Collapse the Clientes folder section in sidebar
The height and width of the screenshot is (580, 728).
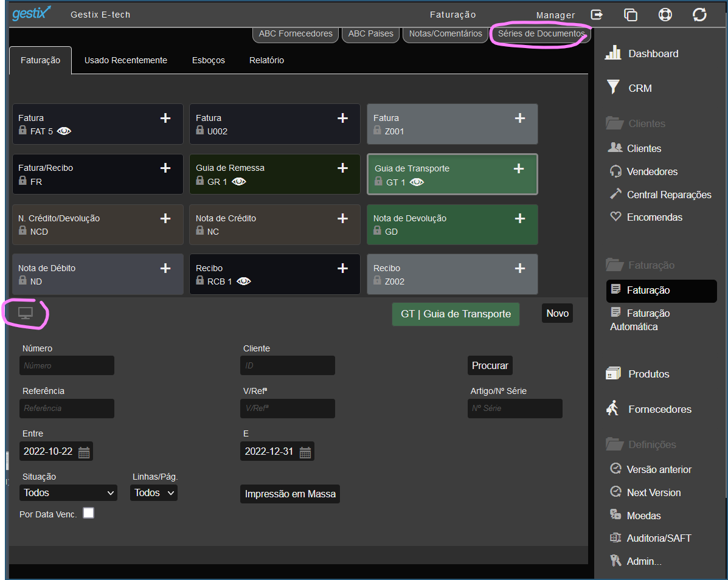[635, 123]
